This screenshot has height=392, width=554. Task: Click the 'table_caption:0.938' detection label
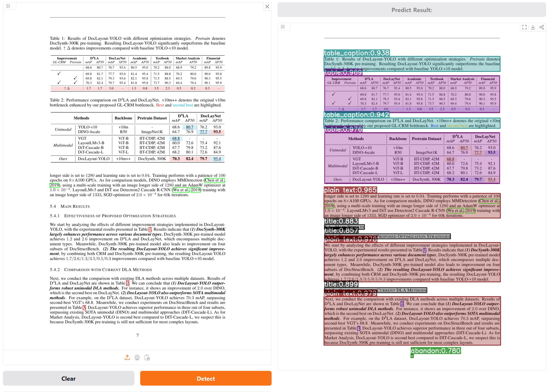(357, 53)
